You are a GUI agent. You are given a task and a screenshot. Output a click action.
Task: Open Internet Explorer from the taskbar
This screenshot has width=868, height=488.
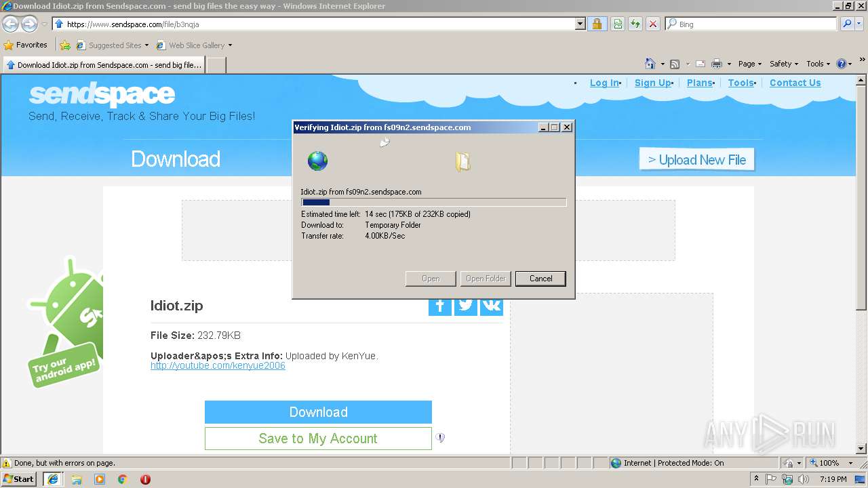pos(53,479)
